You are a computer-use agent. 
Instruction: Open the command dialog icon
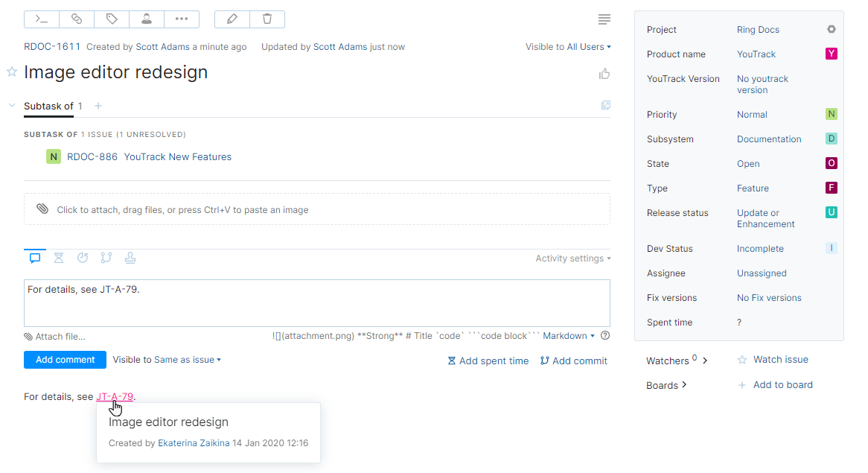(x=41, y=19)
